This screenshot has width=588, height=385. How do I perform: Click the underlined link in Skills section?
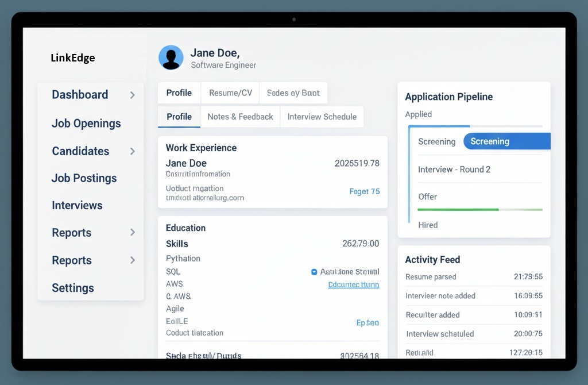[353, 284]
